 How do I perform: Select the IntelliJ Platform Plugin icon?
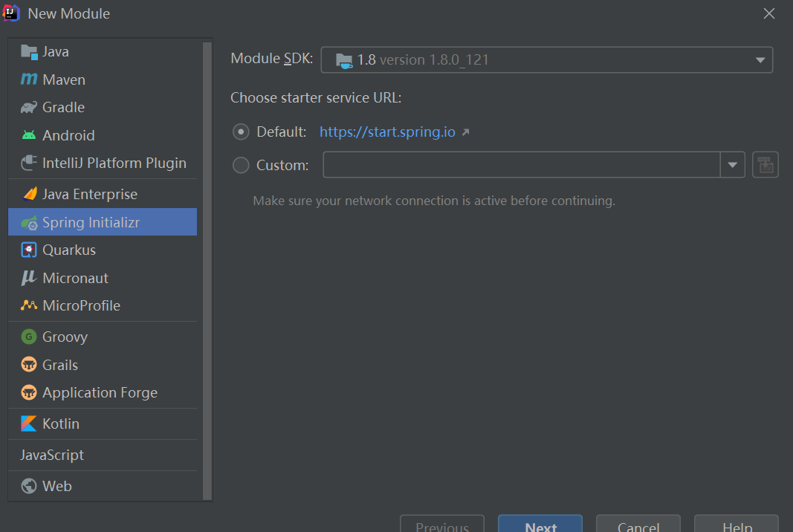(29, 163)
